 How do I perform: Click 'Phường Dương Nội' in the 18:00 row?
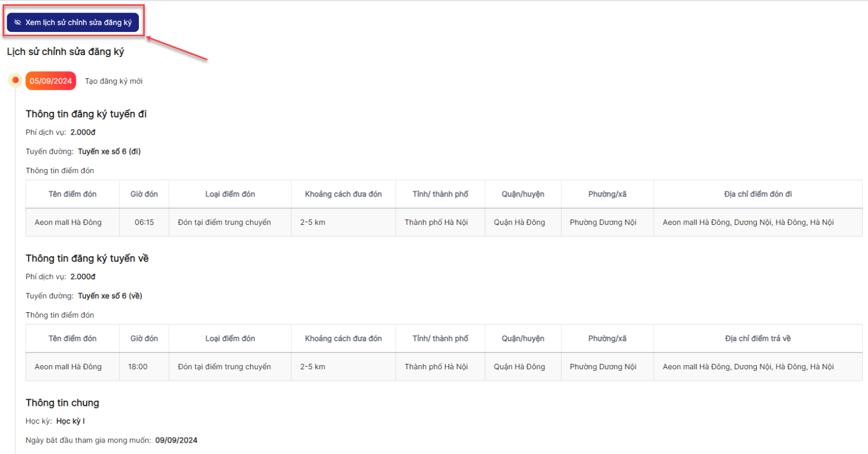(603, 367)
